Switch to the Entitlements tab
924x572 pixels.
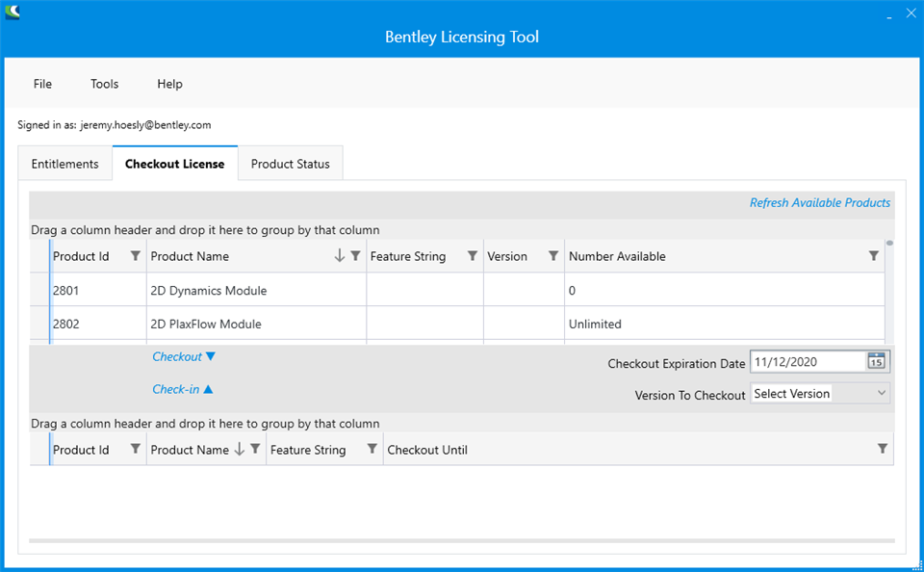(x=64, y=164)
